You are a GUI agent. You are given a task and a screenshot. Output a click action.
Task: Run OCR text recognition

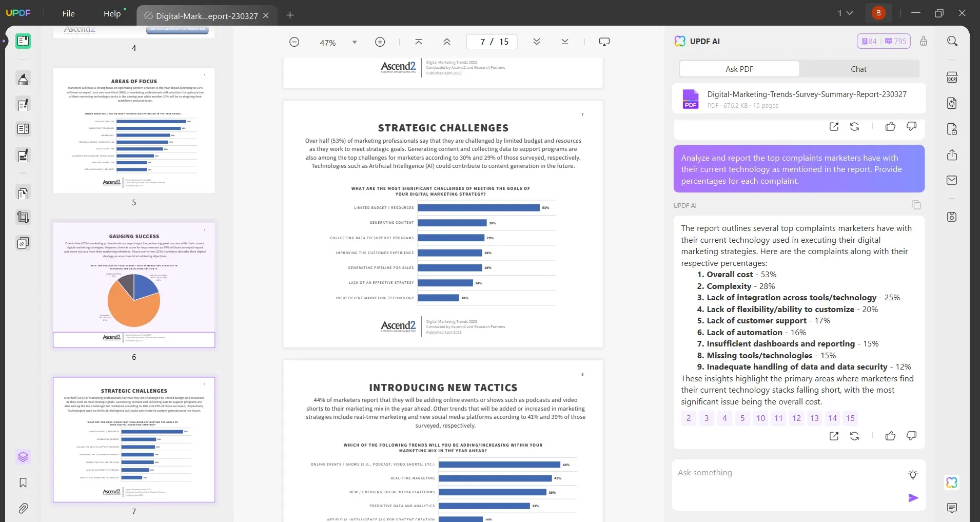click(952, 78)
